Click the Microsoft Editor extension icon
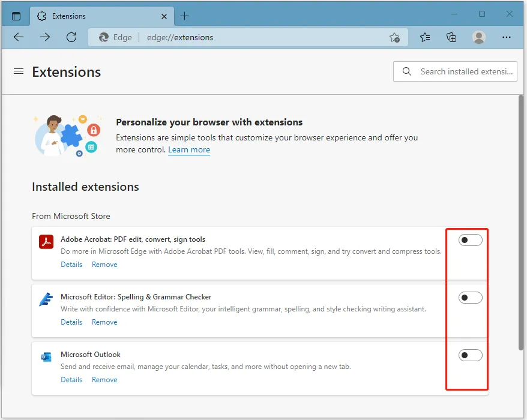527x420 pixels. pyautogui.click(x=47, y=298)
